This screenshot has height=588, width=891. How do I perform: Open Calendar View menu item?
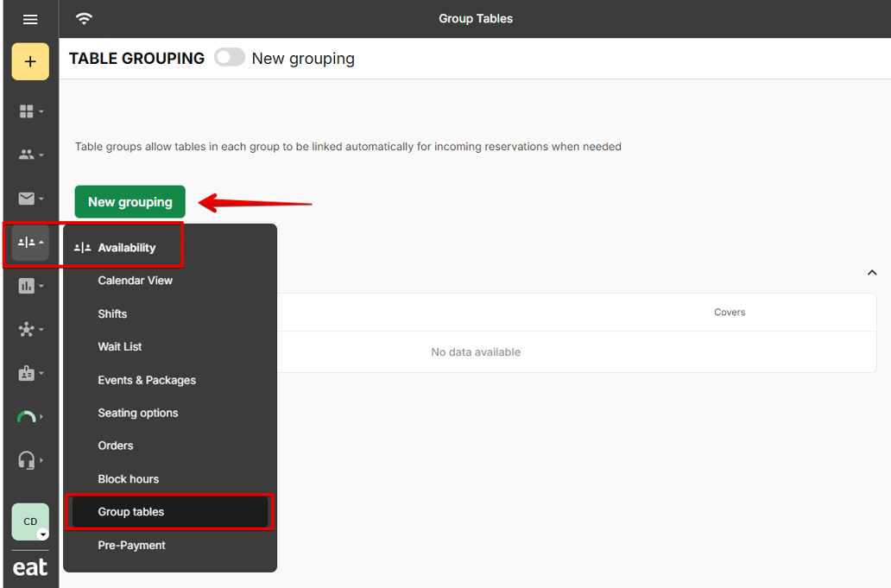(x=136, y=281)
